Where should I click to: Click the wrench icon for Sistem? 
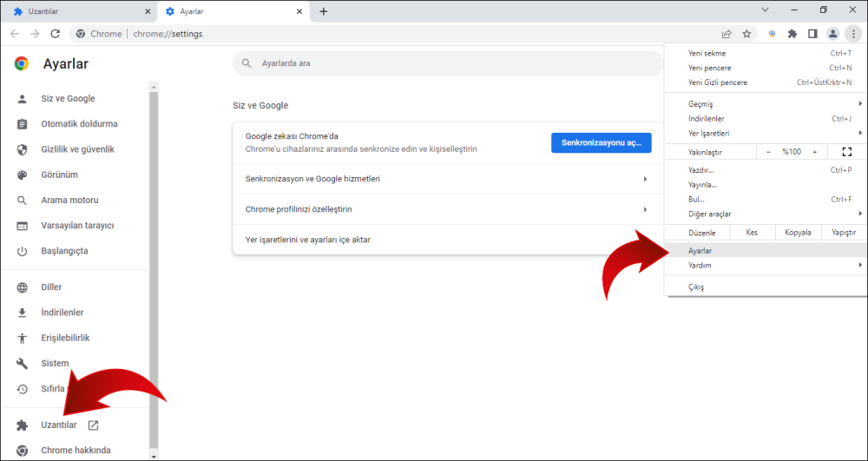23,364
